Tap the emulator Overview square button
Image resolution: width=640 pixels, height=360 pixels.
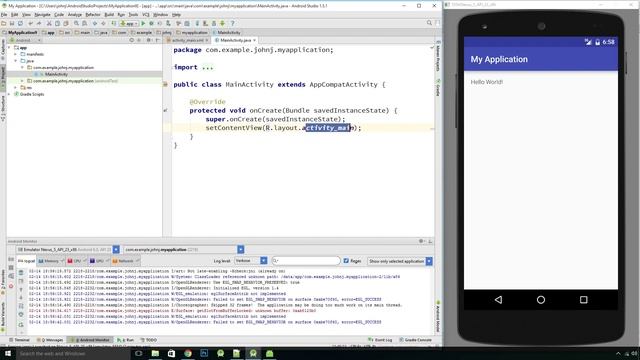(584, 300)
